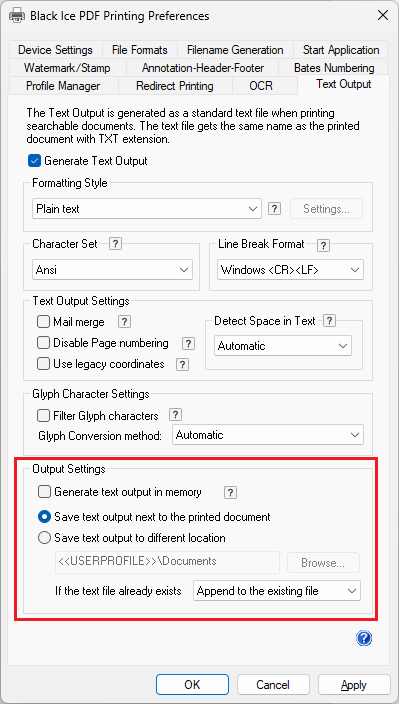Click help icon next to Disable Page numbering
Image resolution: width=399 pixels, height=704 pixels.
188,343
